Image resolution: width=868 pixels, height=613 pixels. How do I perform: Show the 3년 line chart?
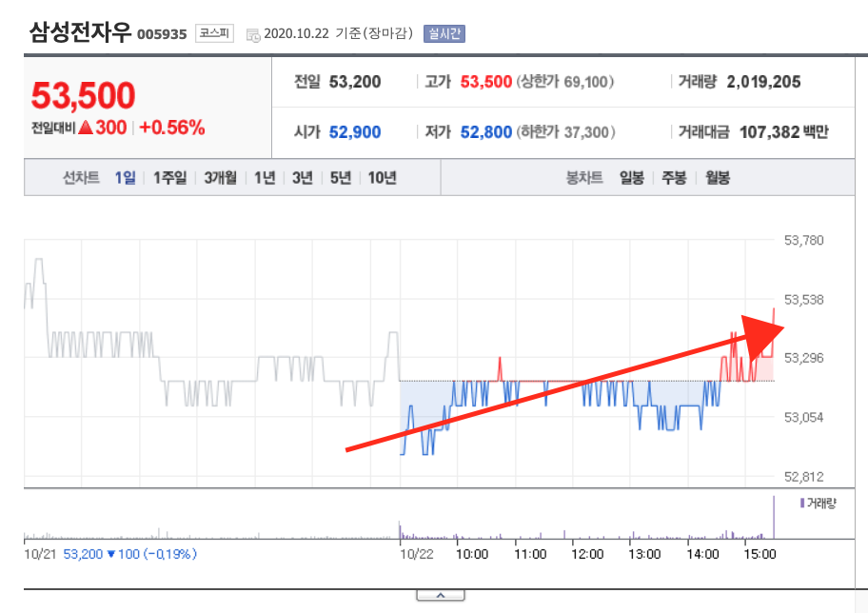pyautogui.click(x=303, y=178)
